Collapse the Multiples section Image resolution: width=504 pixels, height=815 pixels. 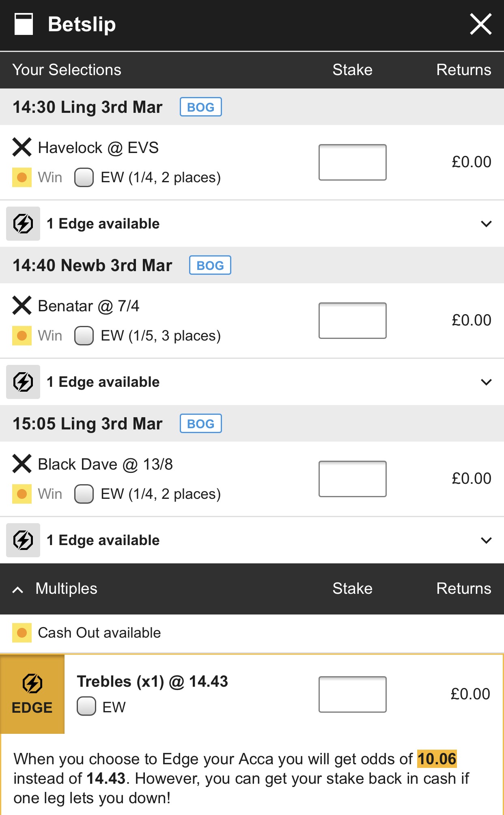18,589
